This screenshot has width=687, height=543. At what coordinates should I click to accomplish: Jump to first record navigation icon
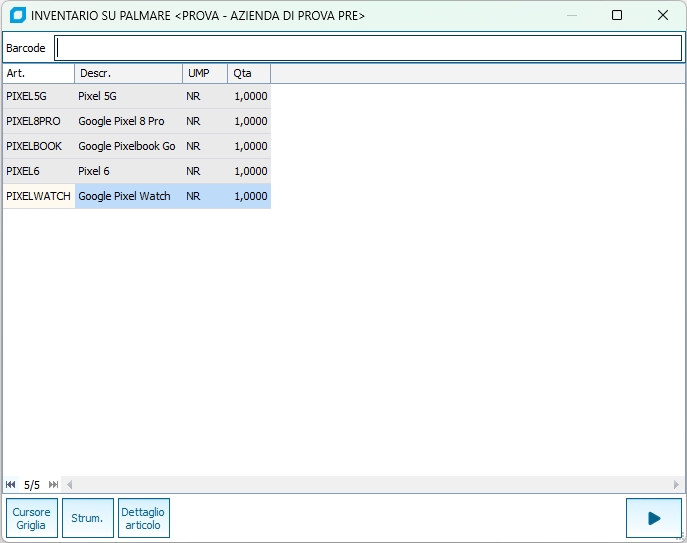click(x=11, y=485)
